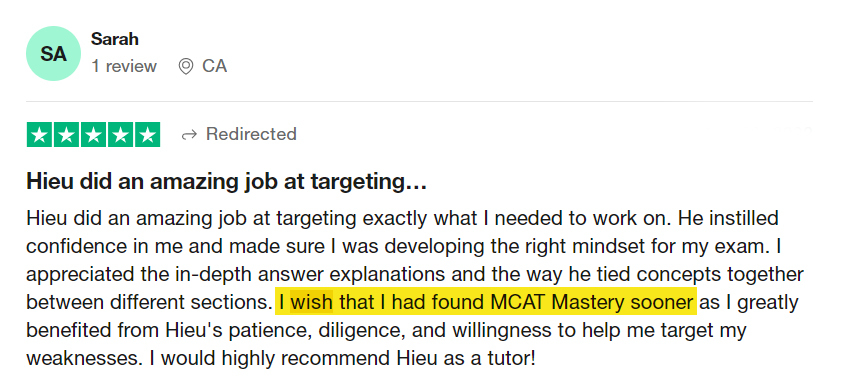Open reviewer Sarah's profile name

115,39
